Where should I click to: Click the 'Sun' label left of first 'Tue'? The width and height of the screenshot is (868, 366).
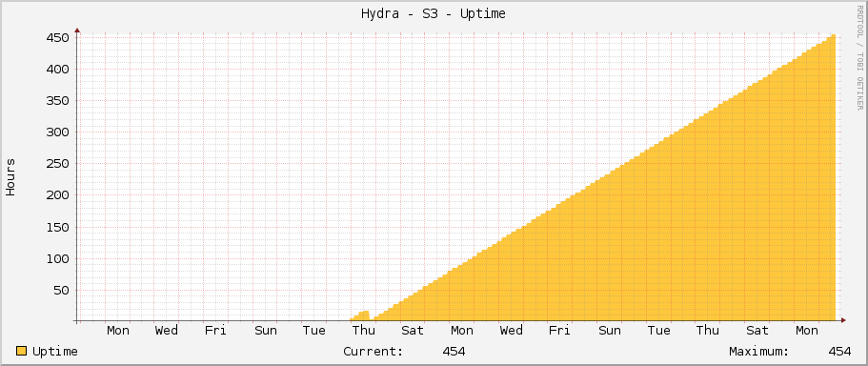click(266, 331)
